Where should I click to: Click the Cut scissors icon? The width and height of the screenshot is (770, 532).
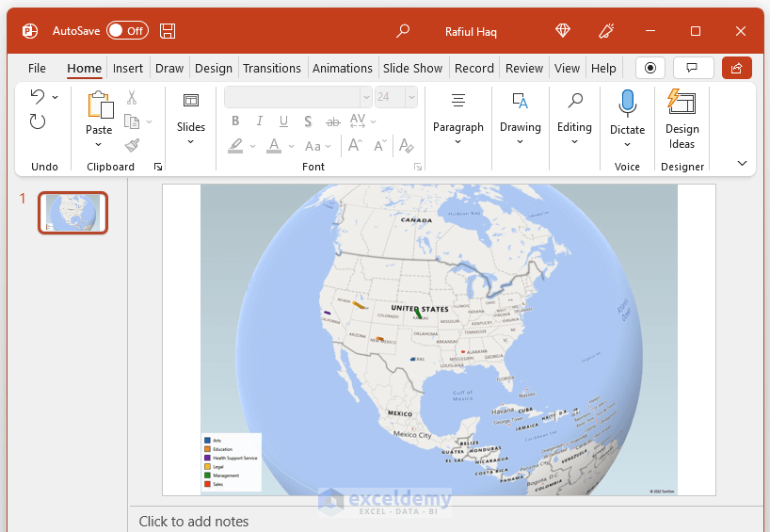tap(132, 97)
